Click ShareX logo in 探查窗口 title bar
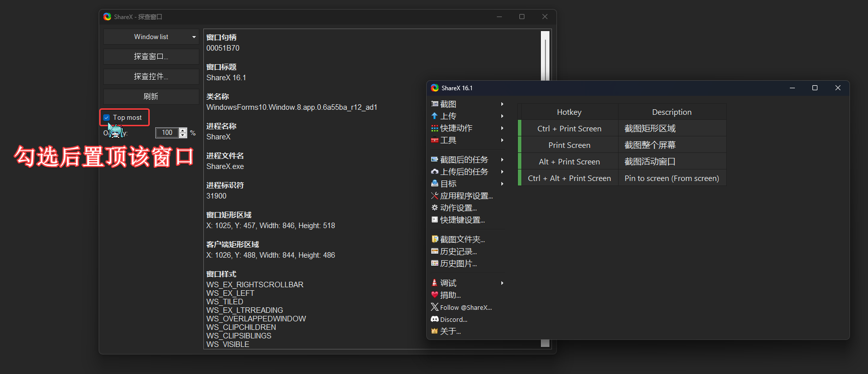This screenshot has width=868, height=374. (107, 17)
